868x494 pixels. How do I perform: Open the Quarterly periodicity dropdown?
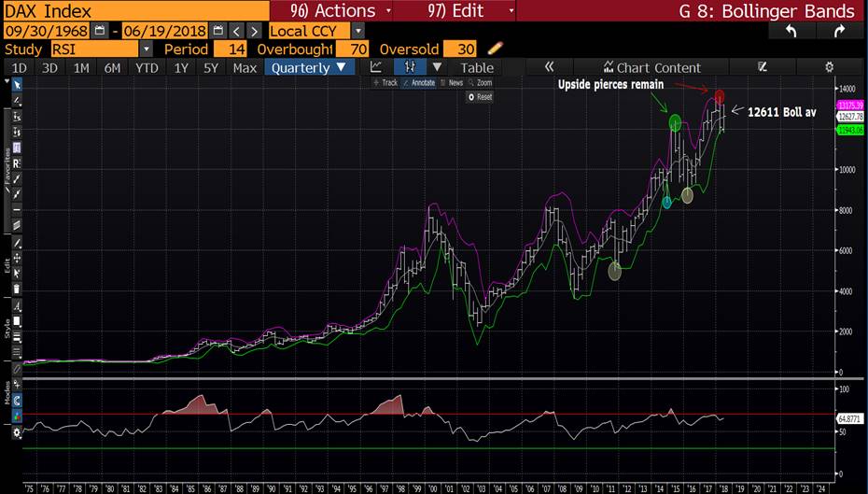[309, 67]
